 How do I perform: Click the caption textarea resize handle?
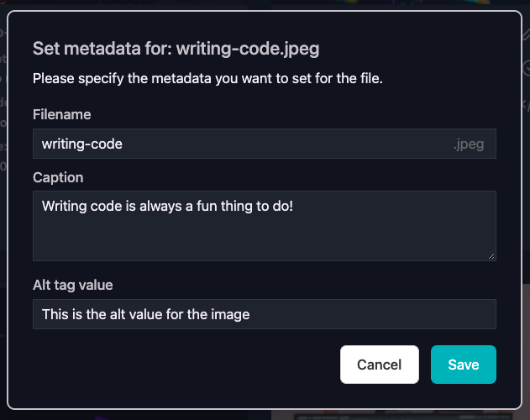(491, 256)
